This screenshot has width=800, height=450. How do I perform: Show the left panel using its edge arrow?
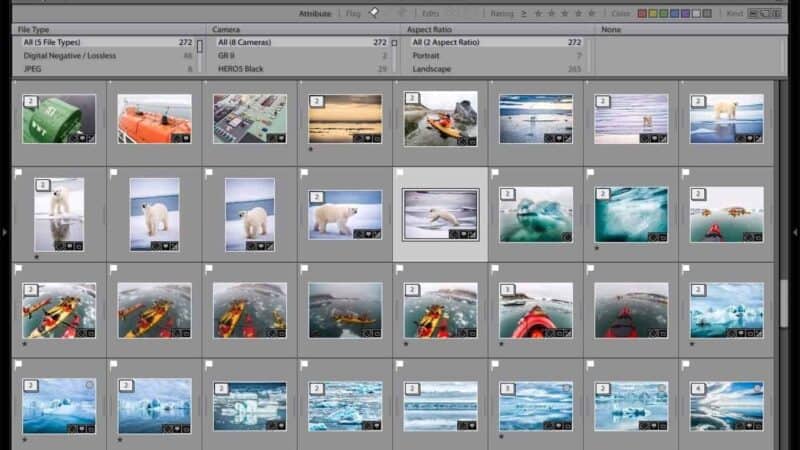4,232
